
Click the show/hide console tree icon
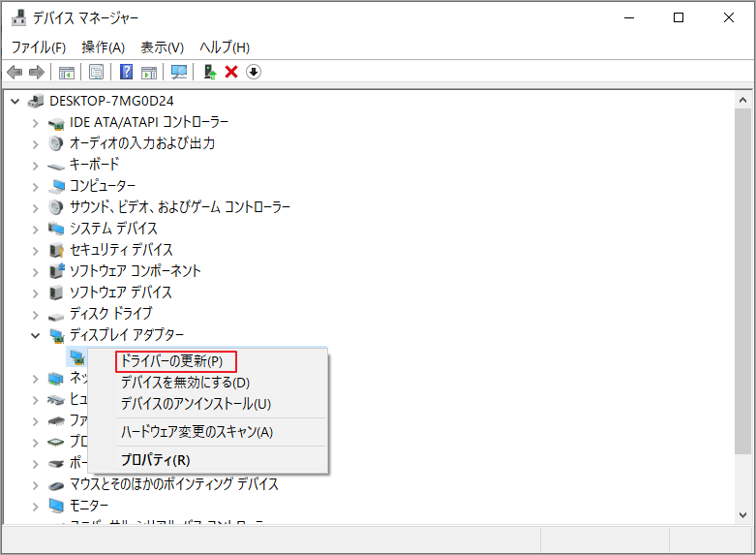coord(67,73)
